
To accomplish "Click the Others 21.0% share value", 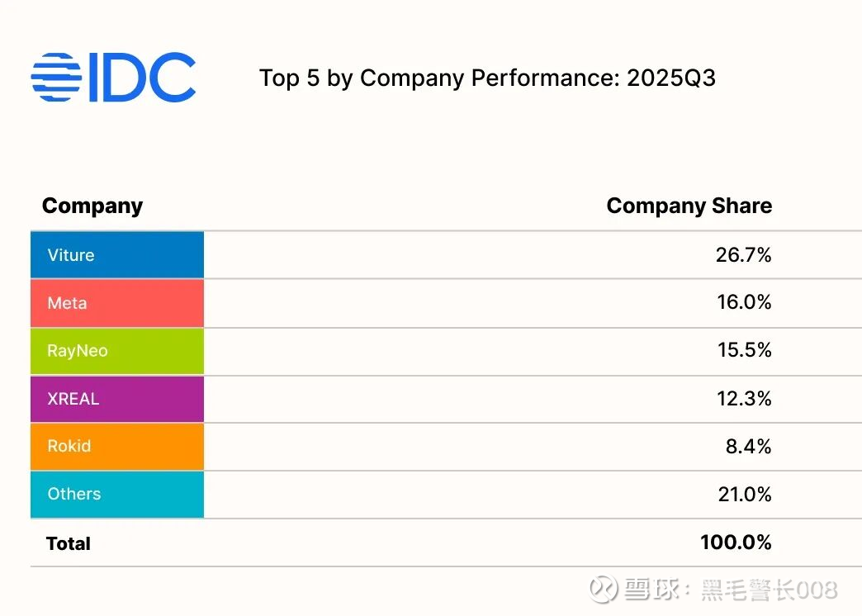I will 743,495.
